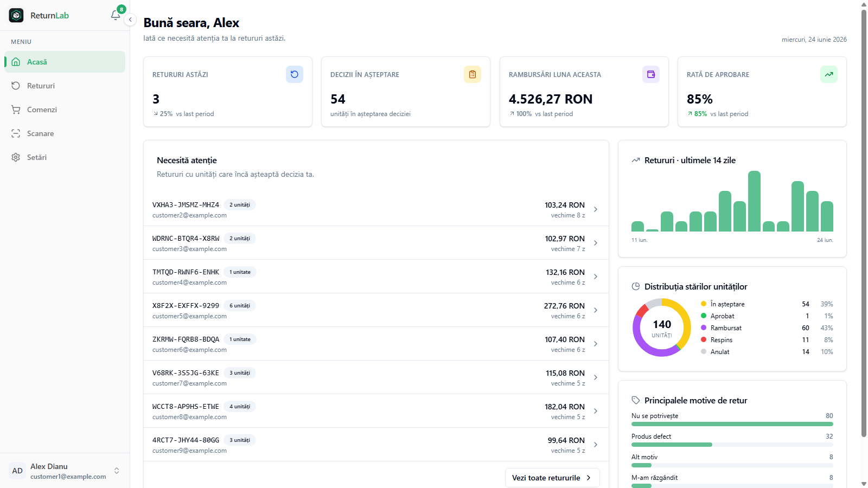Viewport: 868px width, 488px height.
Task: Open the WDRNC-BTQR4-X8RW return row
Action: 376,243
